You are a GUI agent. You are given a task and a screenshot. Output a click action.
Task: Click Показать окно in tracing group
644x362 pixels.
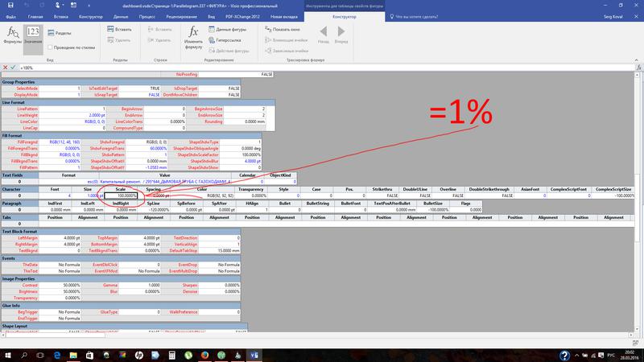click(x=283, y=29)
